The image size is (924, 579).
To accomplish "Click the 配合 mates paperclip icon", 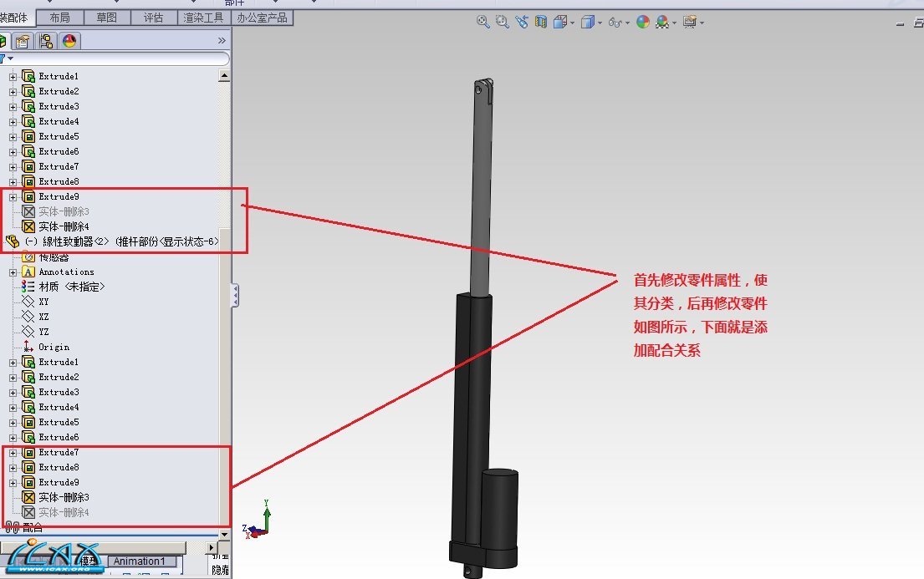I will click(x=12, y=527).
